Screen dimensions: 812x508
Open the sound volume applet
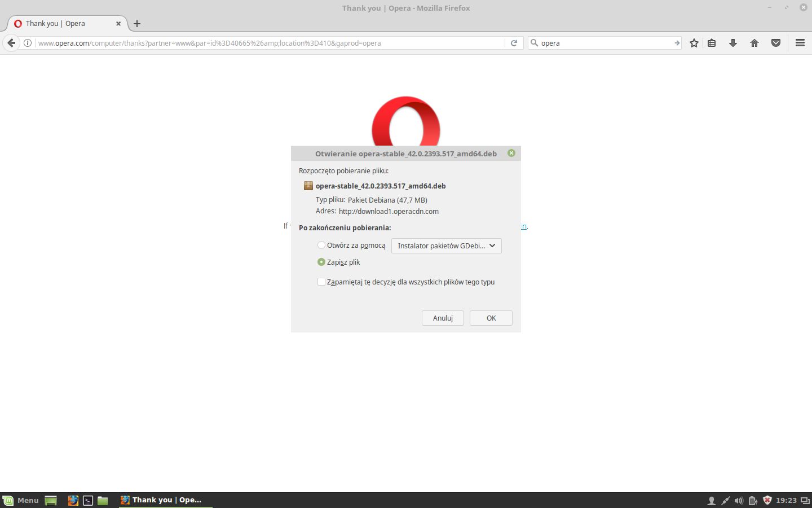pos(739,501)
